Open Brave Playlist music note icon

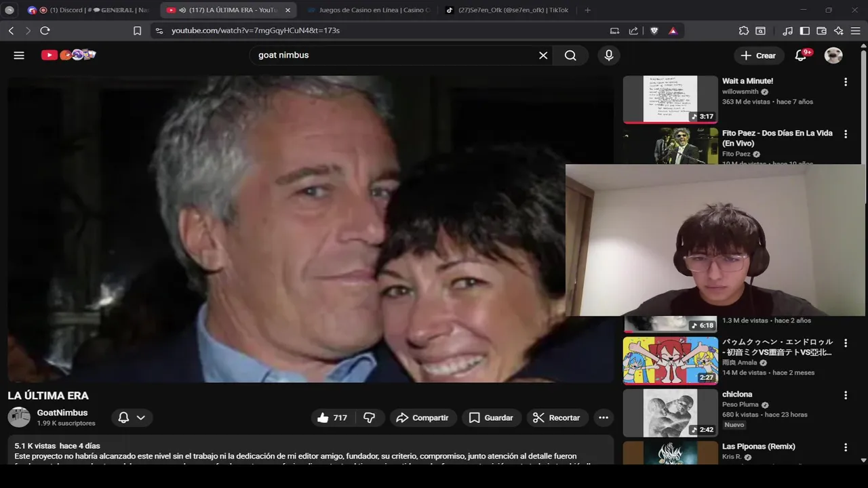click(787, 30)
